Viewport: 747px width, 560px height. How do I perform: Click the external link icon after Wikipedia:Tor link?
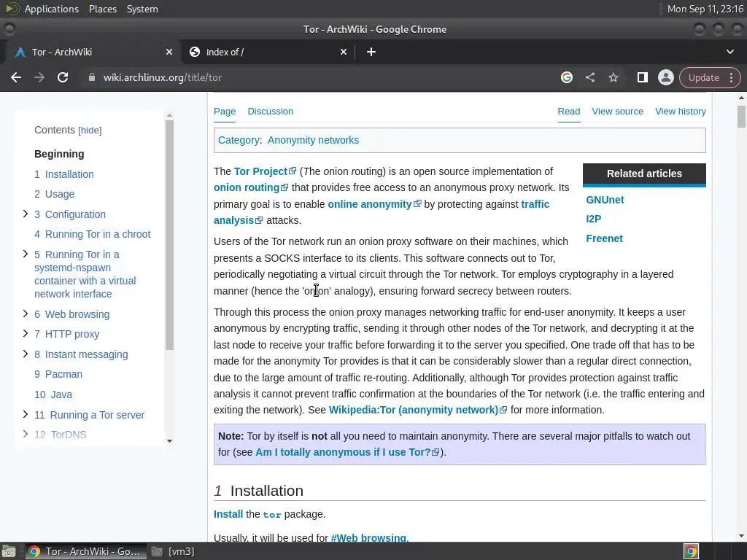click(503, 410)
